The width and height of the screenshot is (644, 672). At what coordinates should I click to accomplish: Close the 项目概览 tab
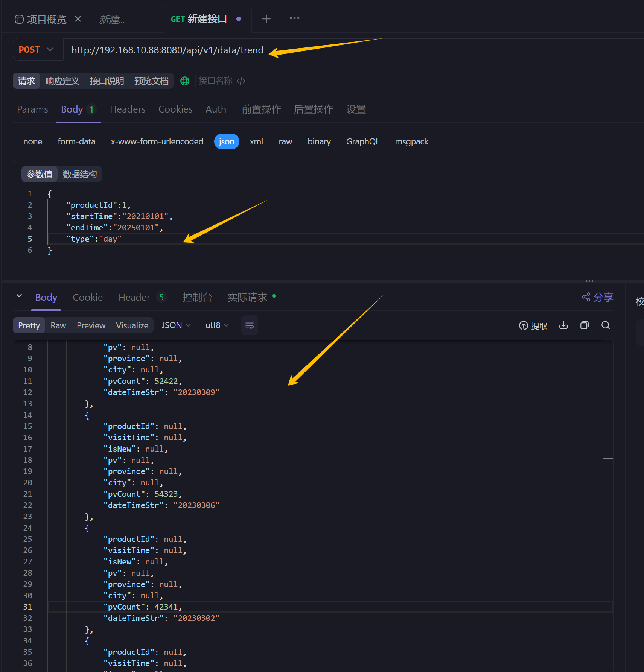(78, 19)
